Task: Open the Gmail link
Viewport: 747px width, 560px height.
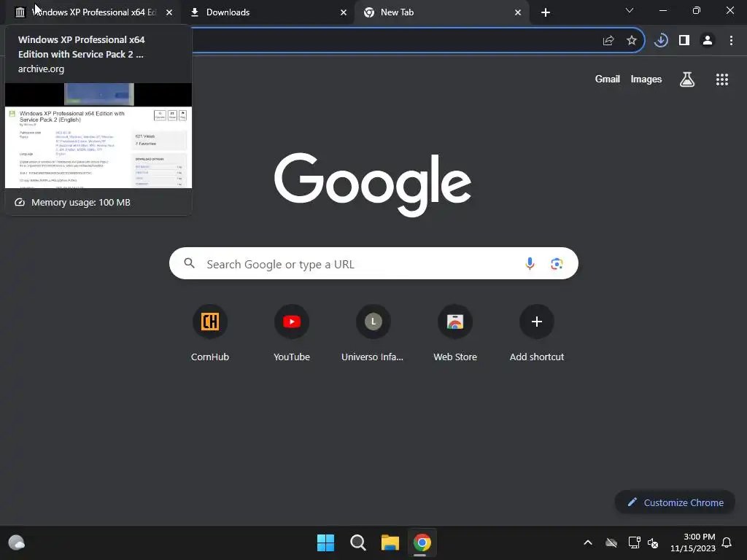Action: [x=608, y=79]
